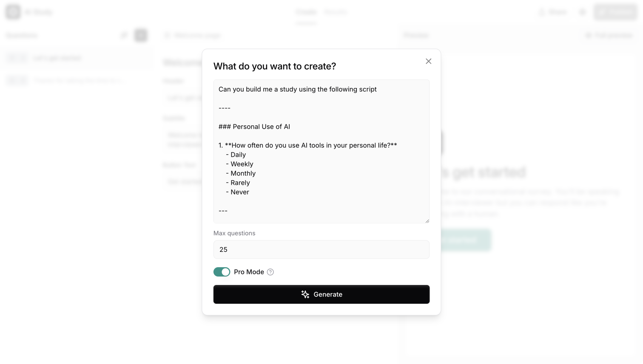This screenshot has width=643, height=364.
Task: Click the study prompt text area
Action: (x=321, y=151)
